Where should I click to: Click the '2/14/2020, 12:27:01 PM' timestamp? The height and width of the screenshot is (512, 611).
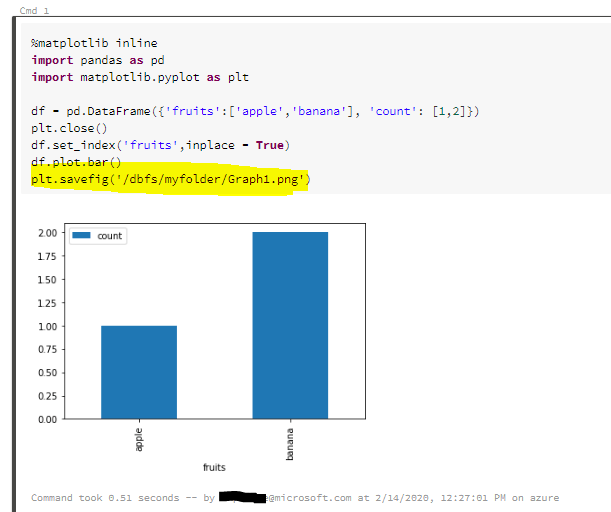[x=441, y=498]
